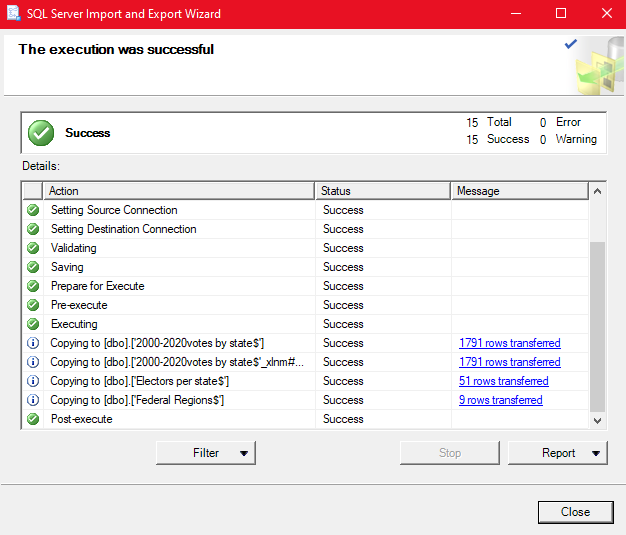
Task: Click info icon for Electors per state$ row
Action: coord(33,381)
